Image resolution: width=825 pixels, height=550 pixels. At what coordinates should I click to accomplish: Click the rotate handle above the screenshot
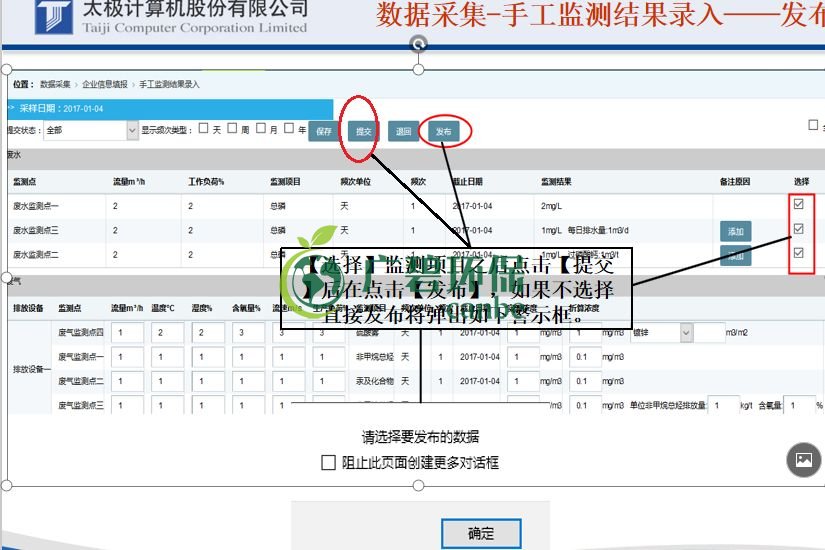[x=419, y=43]
